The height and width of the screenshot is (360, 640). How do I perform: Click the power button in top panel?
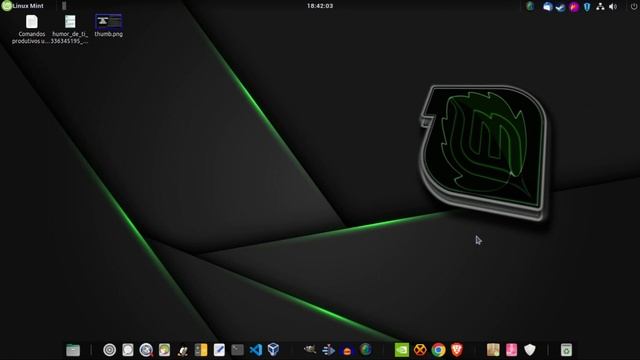click(x=634, y=6)
